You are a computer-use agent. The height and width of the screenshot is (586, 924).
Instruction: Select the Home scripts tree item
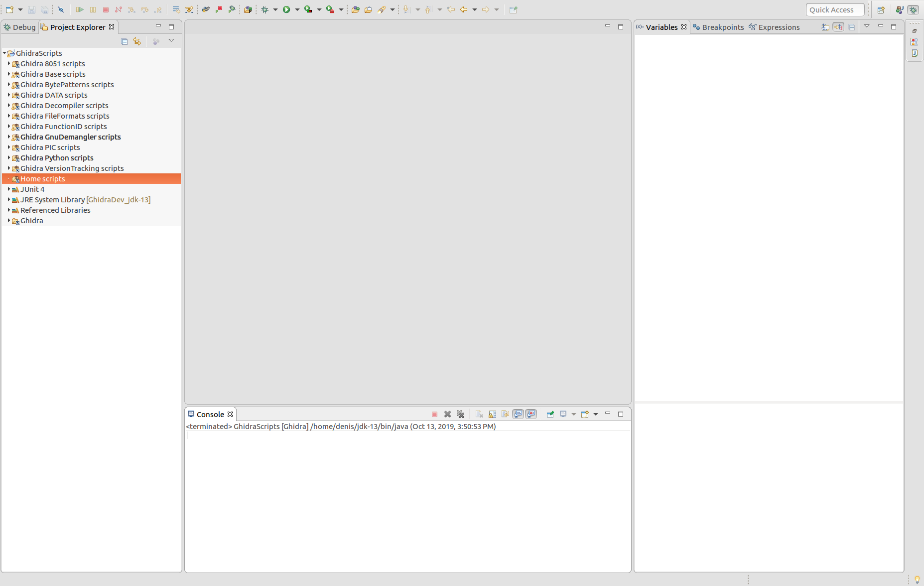coord(42,179)
